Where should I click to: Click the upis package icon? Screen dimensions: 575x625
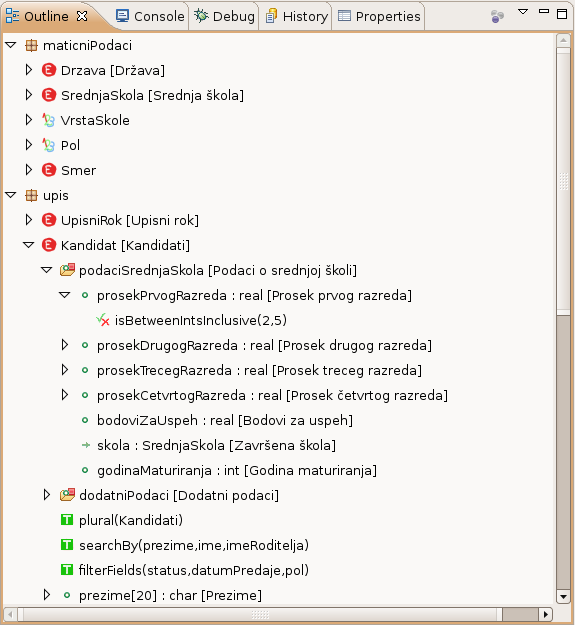coord(31,195)
